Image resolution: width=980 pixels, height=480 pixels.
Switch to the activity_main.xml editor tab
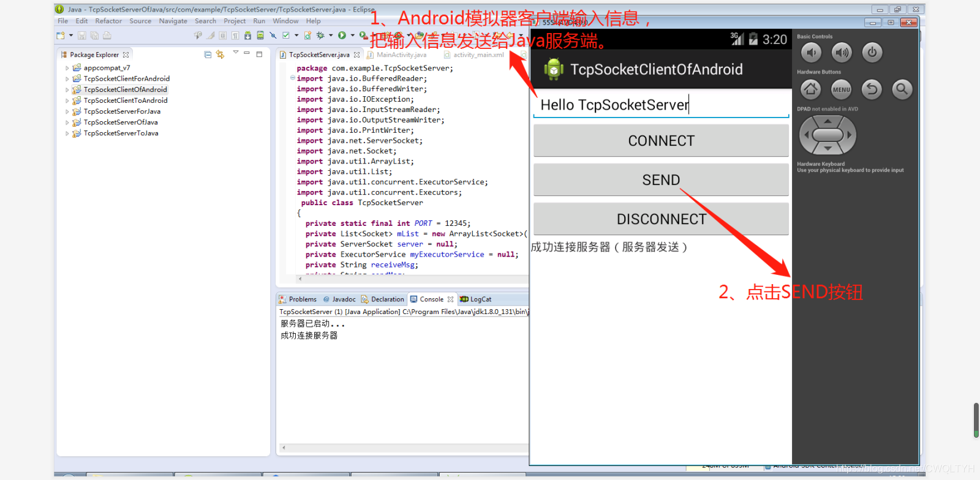click(x=478, y=54)
